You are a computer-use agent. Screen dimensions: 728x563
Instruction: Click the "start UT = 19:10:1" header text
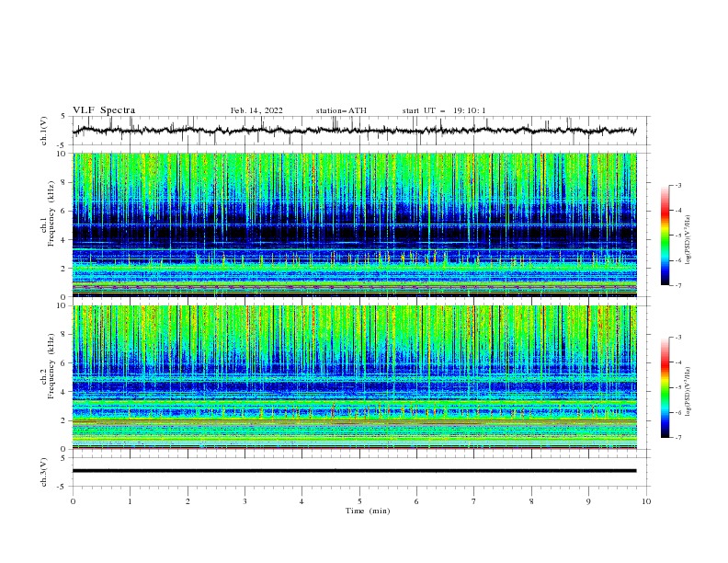(444, 110)
